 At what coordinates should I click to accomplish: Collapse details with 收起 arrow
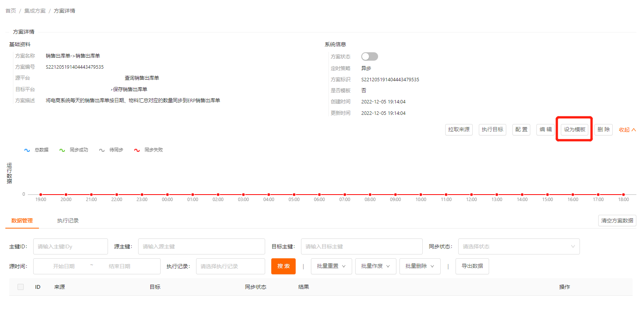click(x=627, y=130)
